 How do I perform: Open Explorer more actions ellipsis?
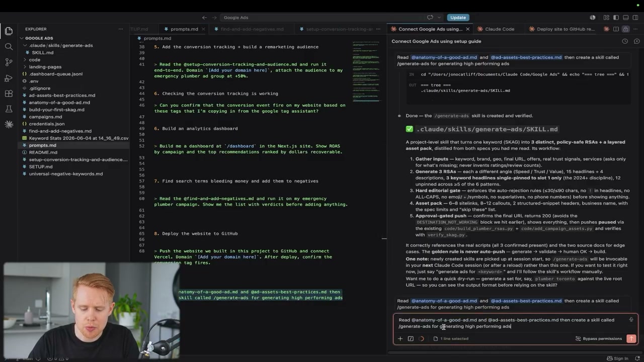[x=120, y=29]
